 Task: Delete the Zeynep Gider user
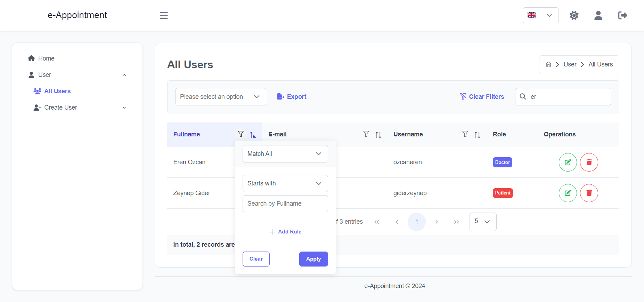pyautogui.click(x=589, y=193)
